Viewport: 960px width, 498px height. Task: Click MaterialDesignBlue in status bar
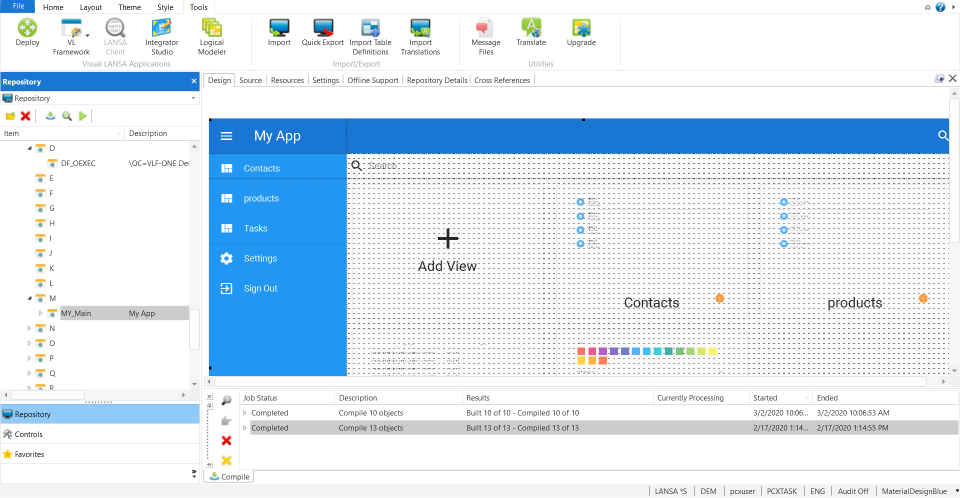pos(914,491)
